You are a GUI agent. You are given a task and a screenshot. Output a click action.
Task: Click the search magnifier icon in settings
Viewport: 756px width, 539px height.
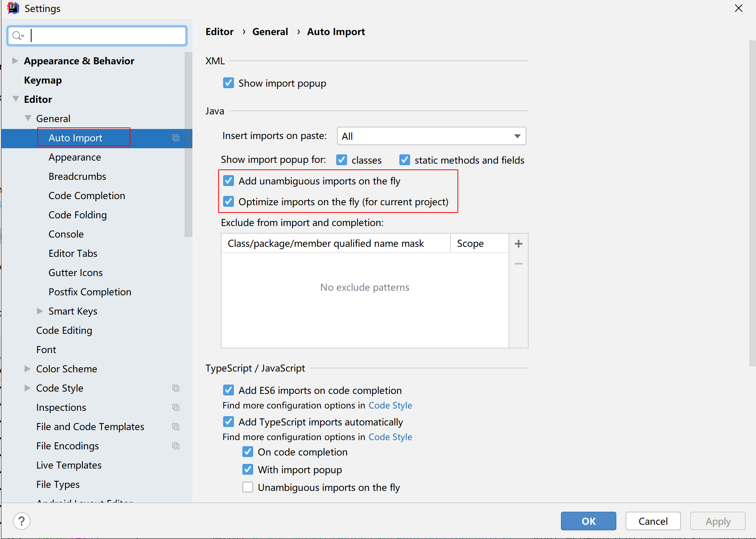[17, 36]
